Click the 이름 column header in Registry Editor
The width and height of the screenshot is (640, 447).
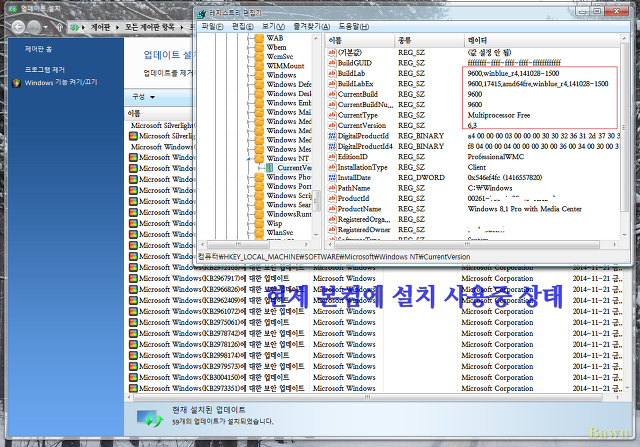click(360, 40)
